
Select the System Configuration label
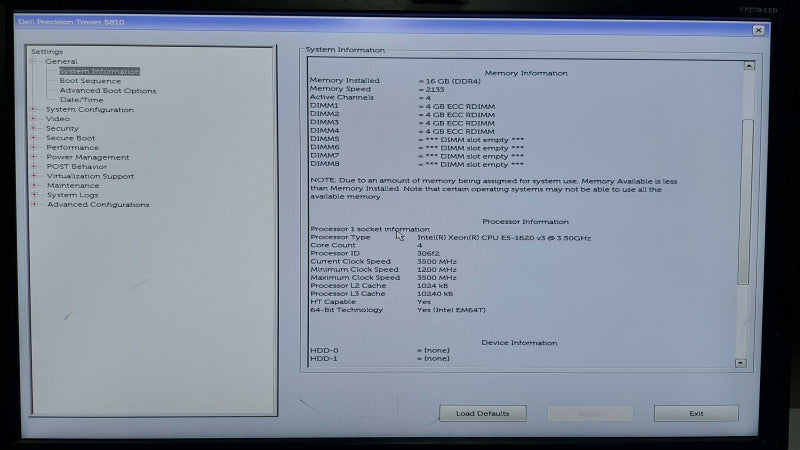[x=90, y=109]
